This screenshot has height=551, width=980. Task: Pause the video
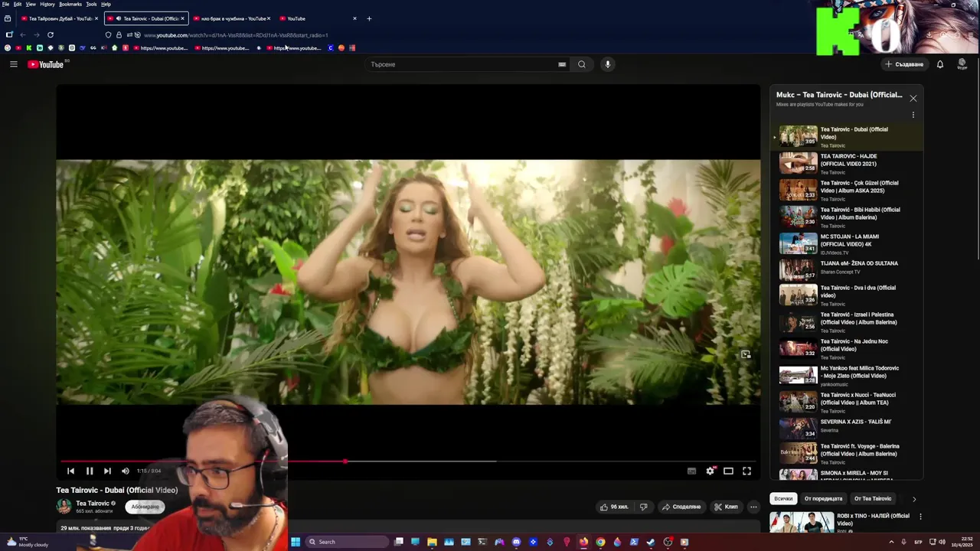click(89, 471)
